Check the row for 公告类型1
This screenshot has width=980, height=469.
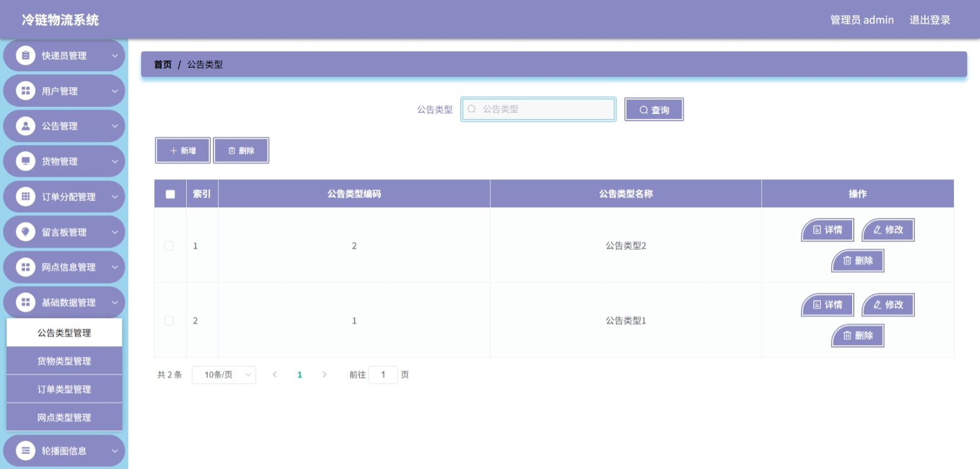click(169, 321)
